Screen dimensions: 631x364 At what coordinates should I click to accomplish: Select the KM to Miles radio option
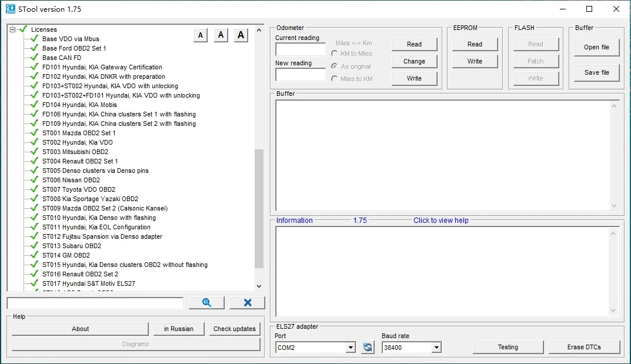point(335,54)
